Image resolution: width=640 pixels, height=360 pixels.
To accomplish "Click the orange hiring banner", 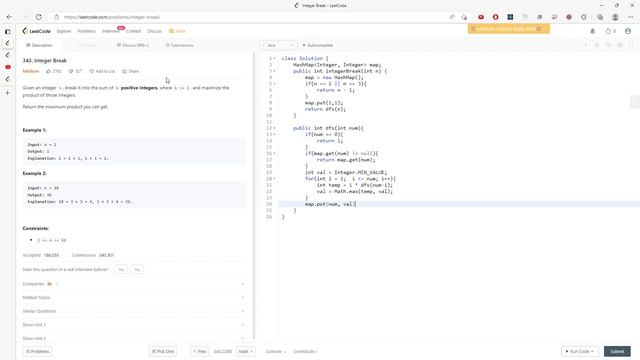I will tap(509, 29).
